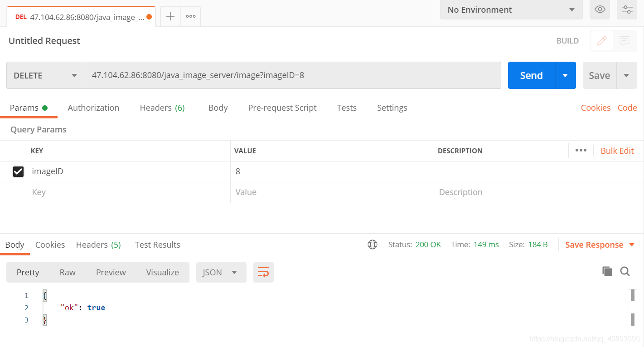Expand the Save button dropdown arrow

click(627, 75)
